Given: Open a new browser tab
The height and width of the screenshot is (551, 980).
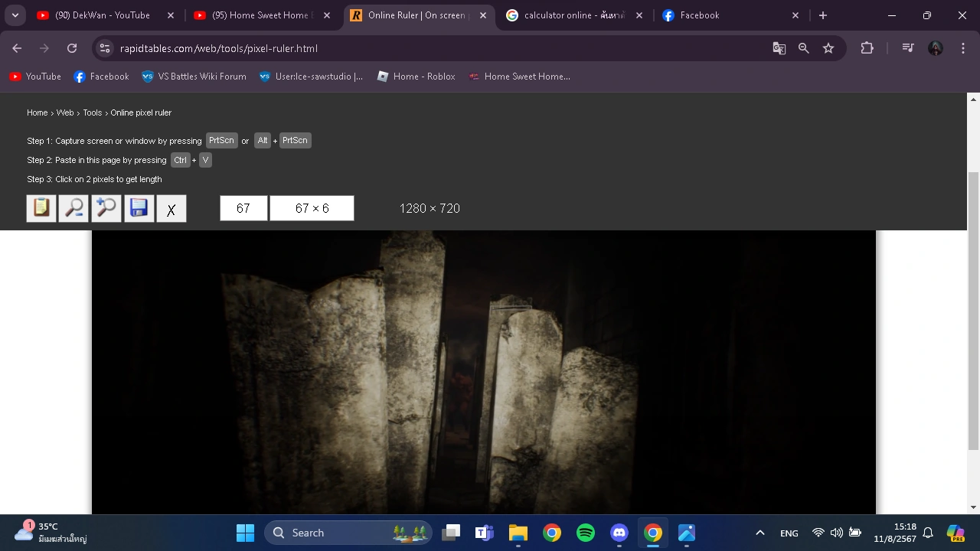Looking at the screenshot, I should (823, 15).
